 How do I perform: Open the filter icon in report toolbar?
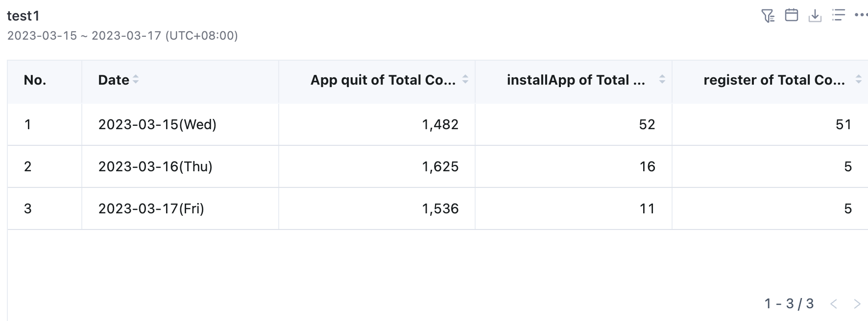point(768,16)
